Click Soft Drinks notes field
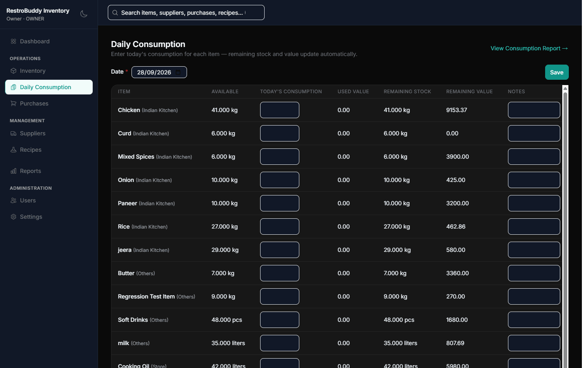The image size is (588, 368). 534,320
